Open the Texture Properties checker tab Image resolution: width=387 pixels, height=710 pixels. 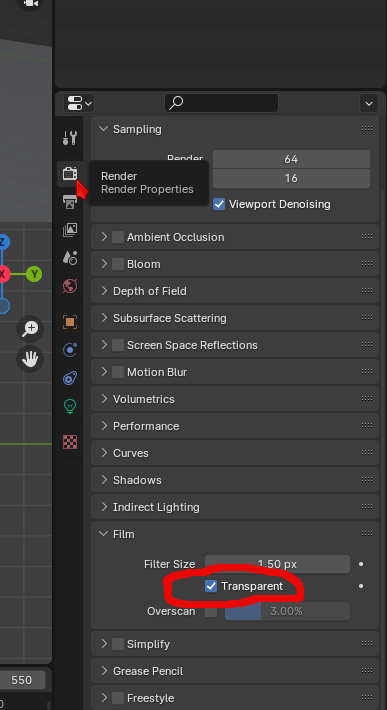point(70,441)
